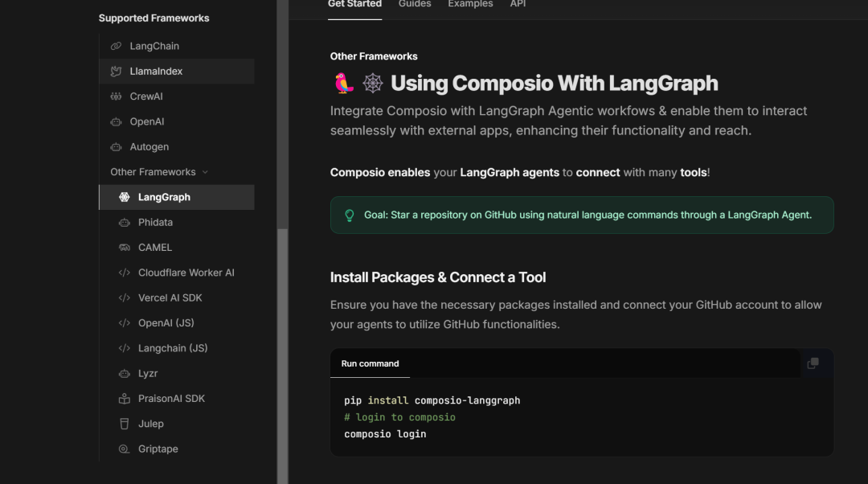
Task: Collapse the Other Frameworks section
Action: [x=204, y=171]
